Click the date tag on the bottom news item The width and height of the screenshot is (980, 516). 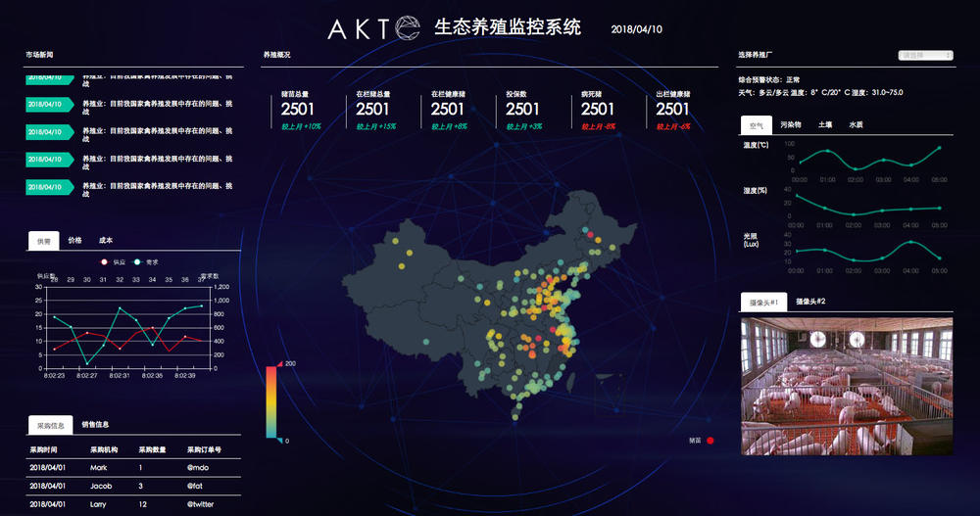(x=49, y=187)
